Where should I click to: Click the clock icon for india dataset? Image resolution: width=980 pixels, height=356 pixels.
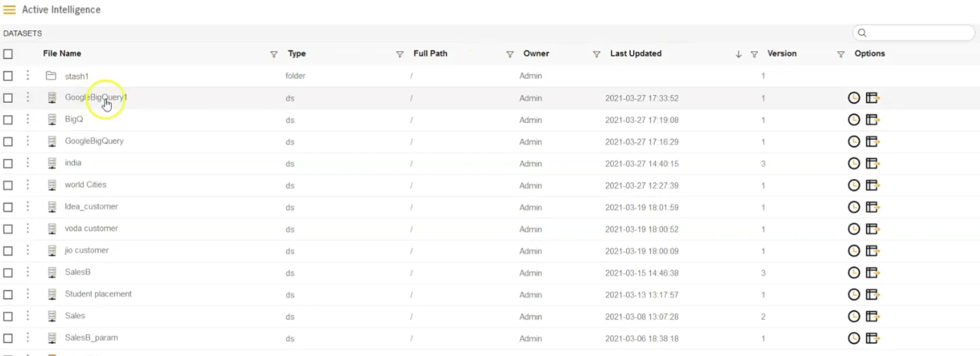click(853, 164)
